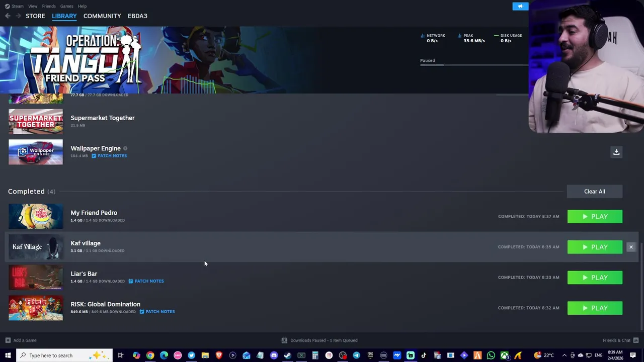Click the Wallpaper Engine thumbnail
The width and height of the screenshot is (644, 362).
click(x=36, y=152)
